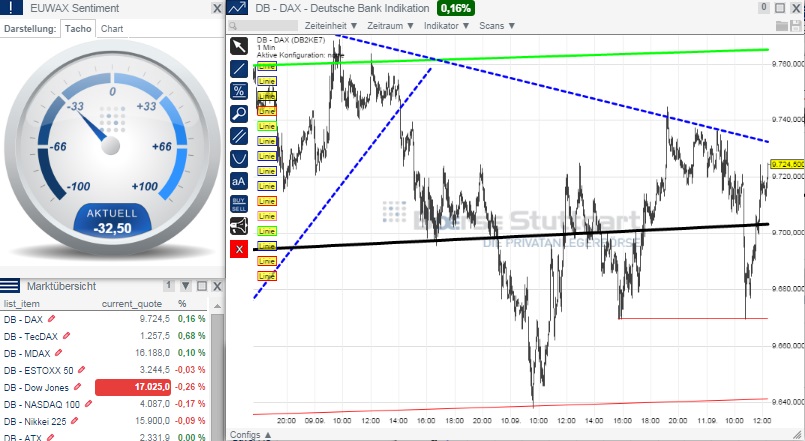805x441 pixels.
Task: Select the parabola curve tool
Action: 239,159
